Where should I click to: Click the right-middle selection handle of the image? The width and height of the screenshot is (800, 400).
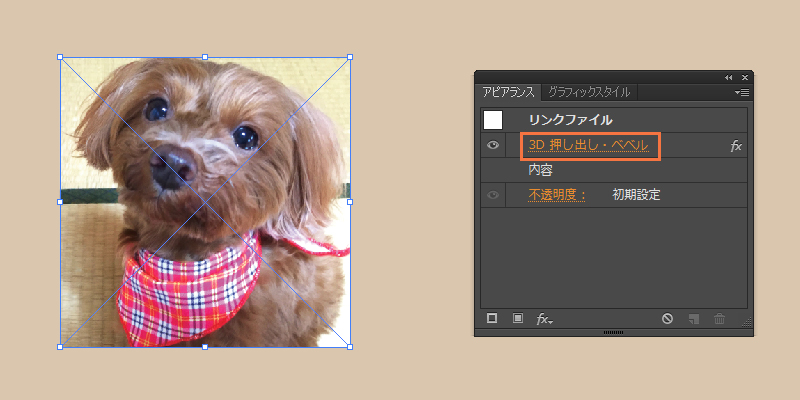click(350, 202)
